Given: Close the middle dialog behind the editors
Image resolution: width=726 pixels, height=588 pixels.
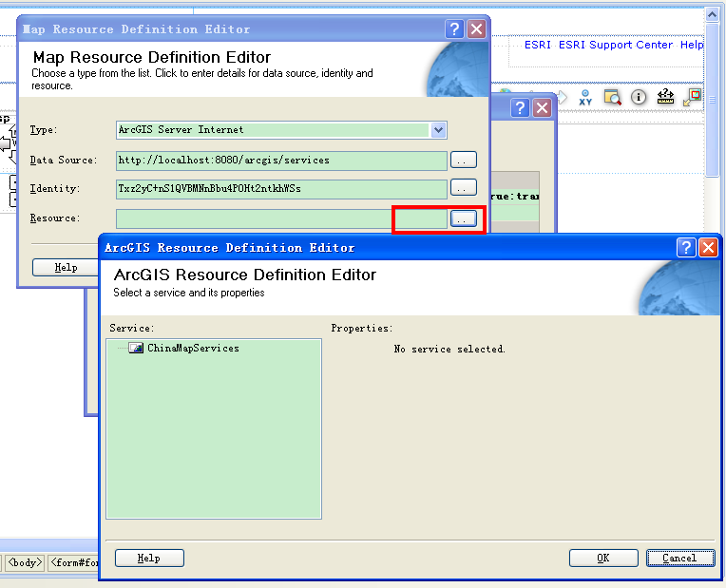Looking at the screenshot, I should [x=542, y=108].
